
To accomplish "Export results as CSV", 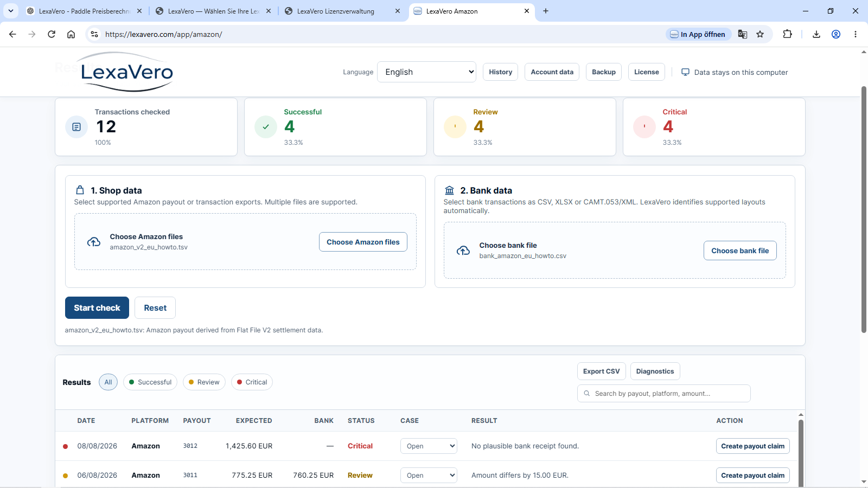I will click(602, 371).
